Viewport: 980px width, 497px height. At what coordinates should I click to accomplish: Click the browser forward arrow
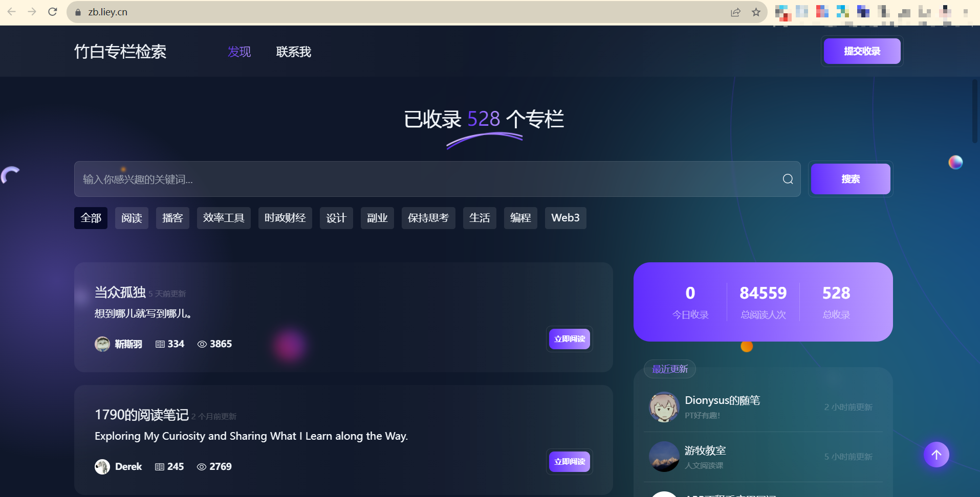[32, 12]
